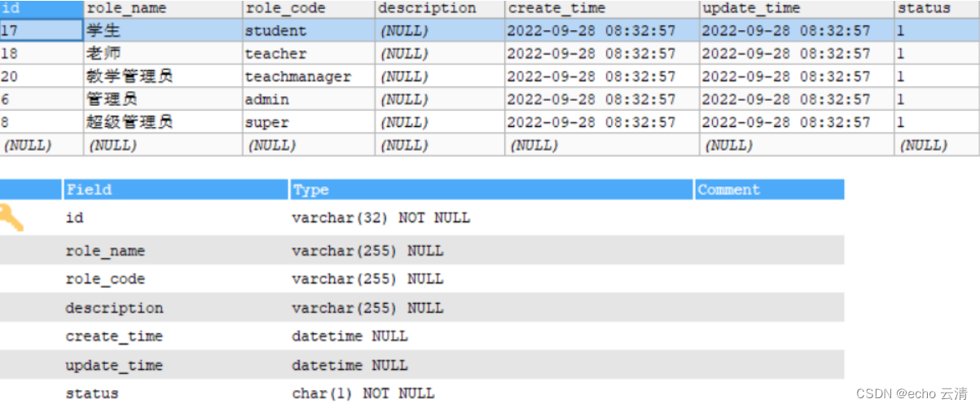The image size is (980, 408).
Task: Select the role_code field row in structure table
Action: pos(422,279)
